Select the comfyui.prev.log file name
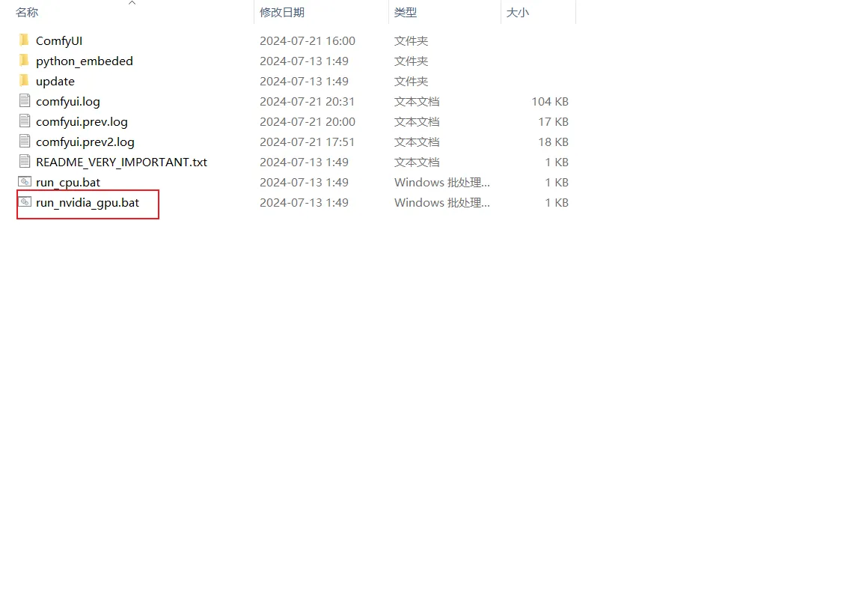Viewport: 868px width, 614px height. click(82, 122)
